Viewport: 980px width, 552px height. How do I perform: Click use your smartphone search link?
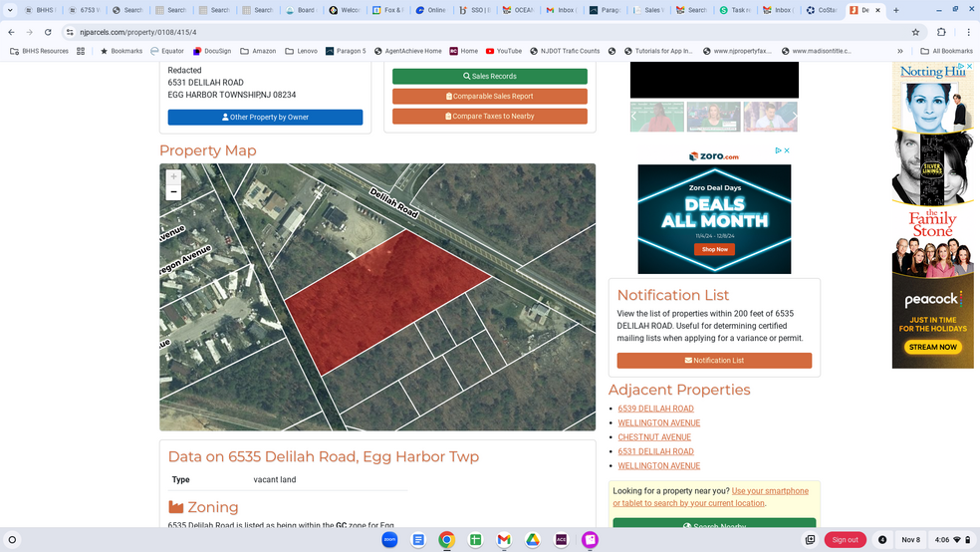click(711, 497)
